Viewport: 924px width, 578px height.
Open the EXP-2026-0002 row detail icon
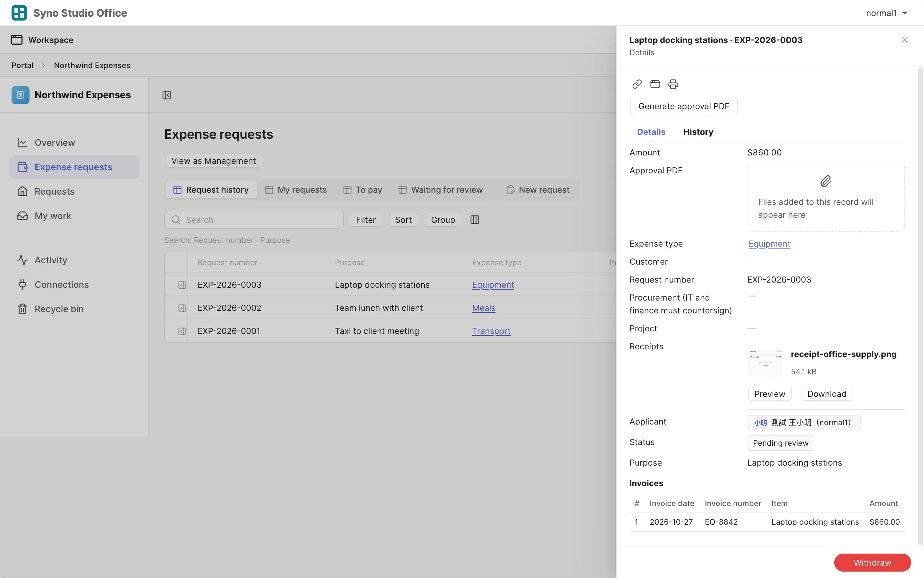182,308
